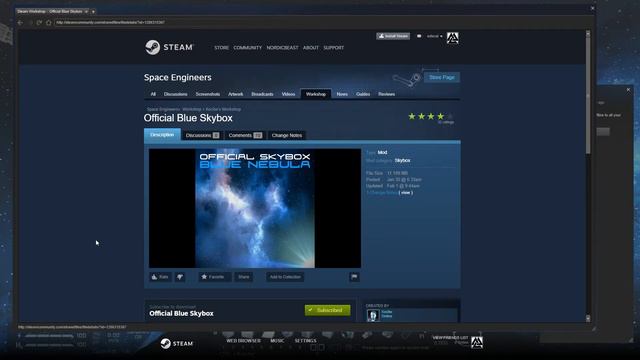Click the Install Steam button
The width and height of the screenshot is (640, 360).
pyautogui.click(x=393, y=36)
